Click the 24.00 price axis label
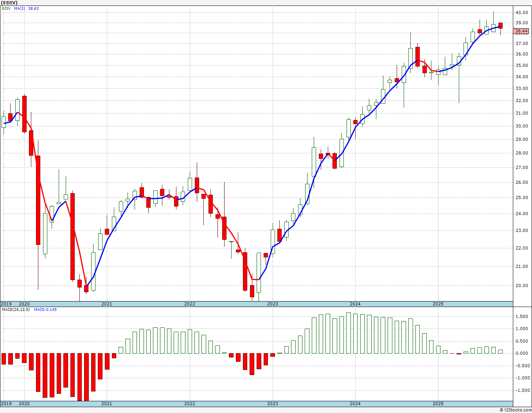The height and width of the screenshot is (413, 532). pyautogui.click(x=522, y=214)
